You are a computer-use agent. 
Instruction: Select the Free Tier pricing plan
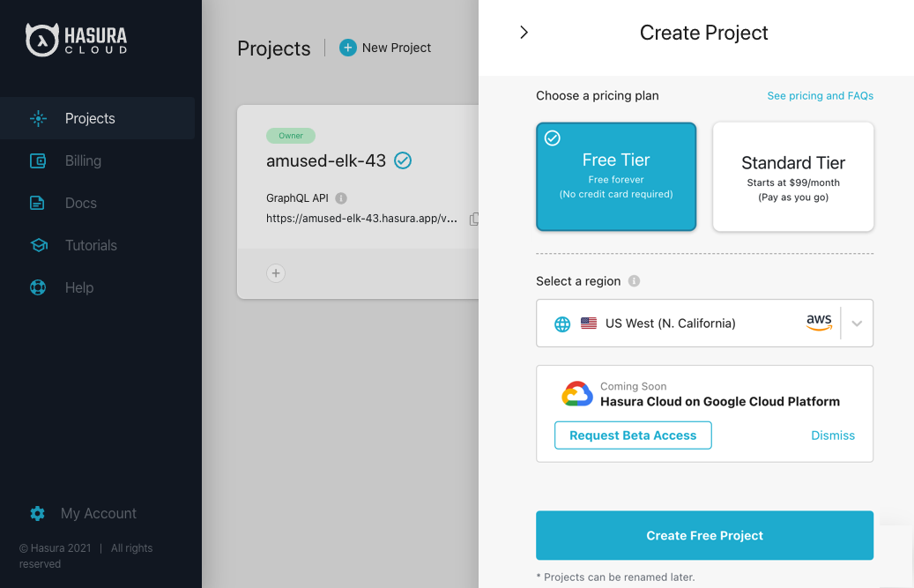pos(615,176)
